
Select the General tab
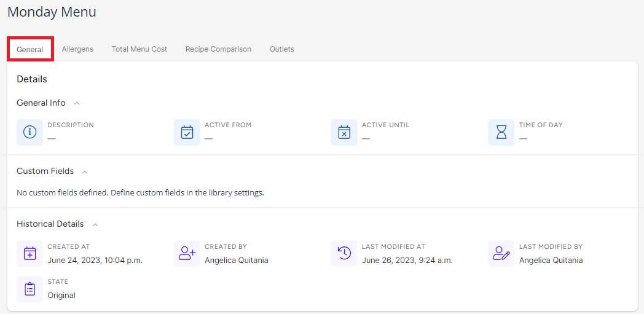click(x=30, y=49)
